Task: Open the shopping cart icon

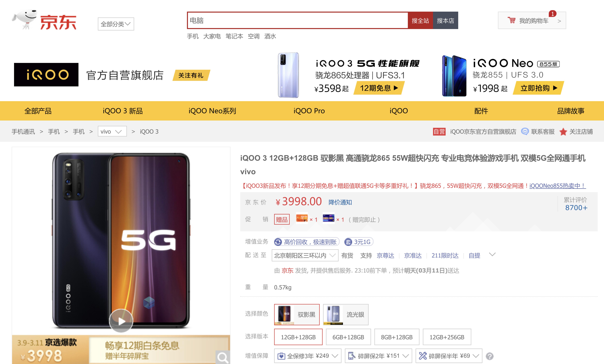Action: pos(511,20)
